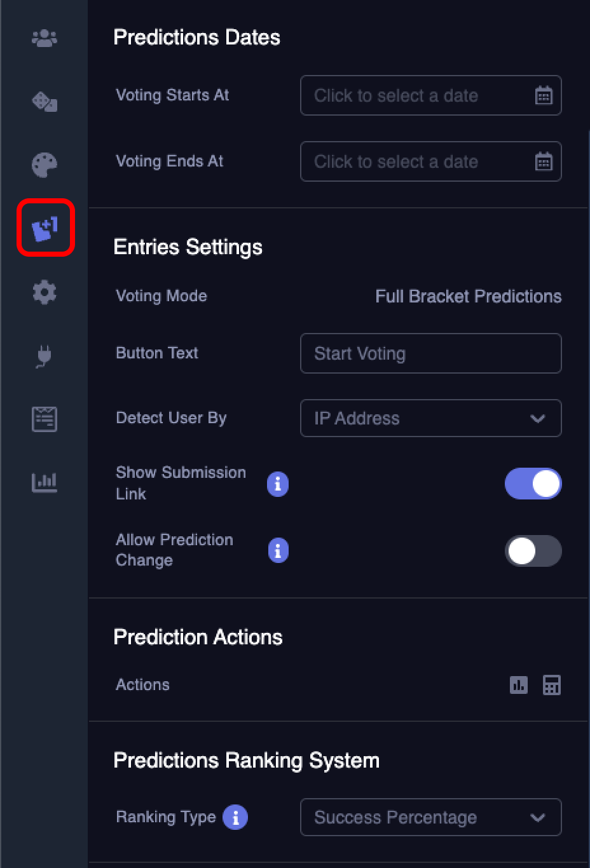The image size is (590, 868).
Task: Open the palette theme settings icon
Action: pyautogui.click(x=45, y=165)
